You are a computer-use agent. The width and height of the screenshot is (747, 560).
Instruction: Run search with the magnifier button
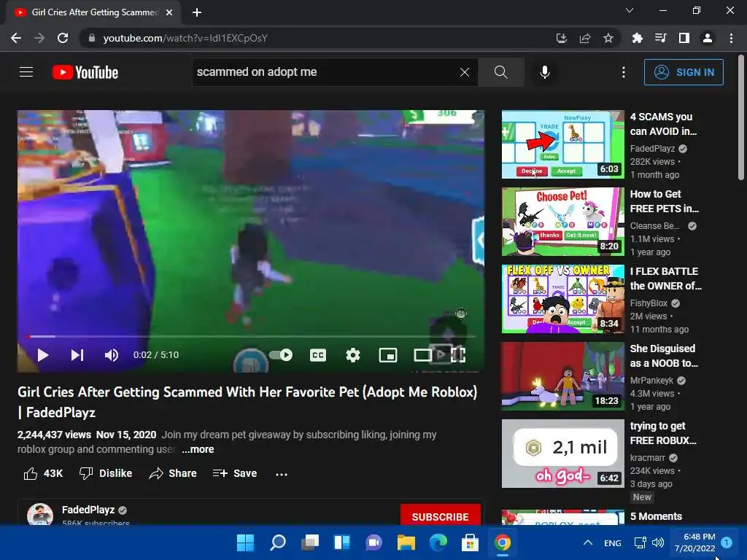[x=500, y=72]
